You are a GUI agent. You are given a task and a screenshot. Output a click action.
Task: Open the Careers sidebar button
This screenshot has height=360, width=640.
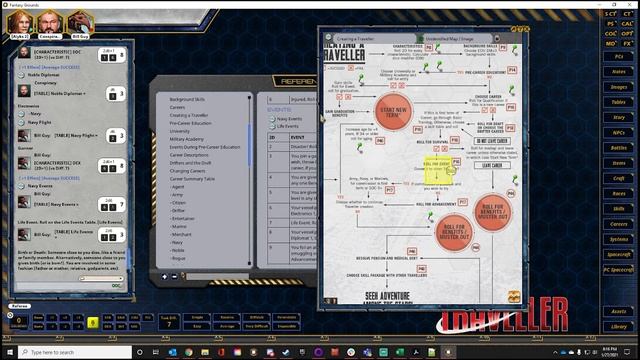[x=619, y=224]
